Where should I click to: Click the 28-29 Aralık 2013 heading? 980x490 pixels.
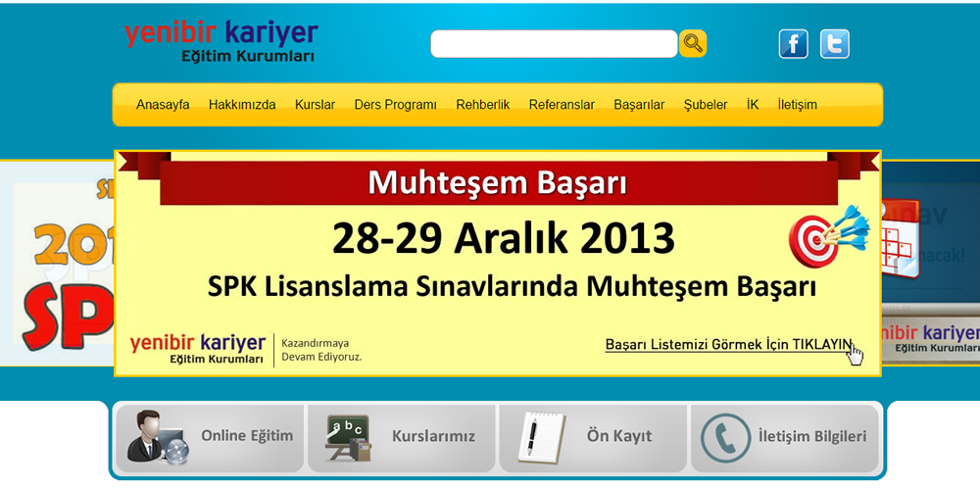(x=503, y=239)
